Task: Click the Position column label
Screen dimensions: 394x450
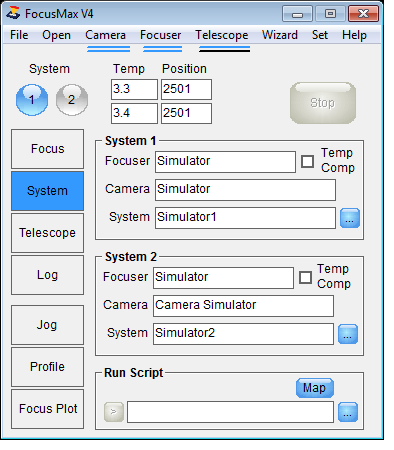Action: coord(184,69)
